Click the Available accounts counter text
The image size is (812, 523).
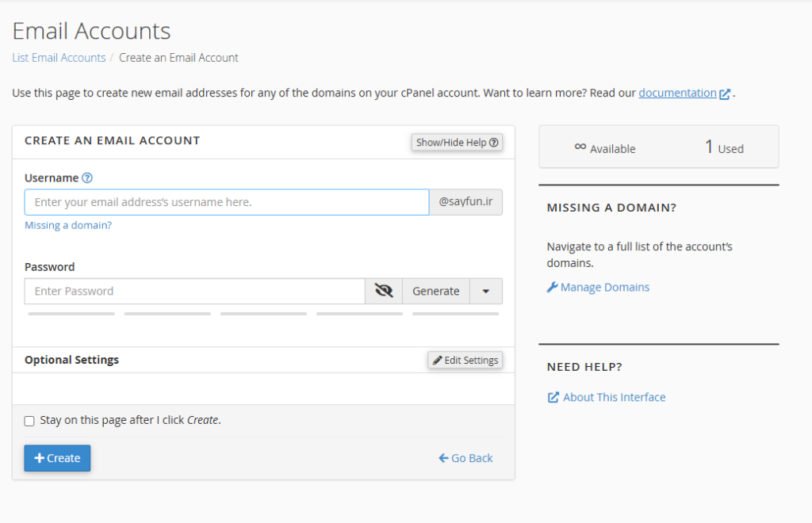(x=605, y=148)
